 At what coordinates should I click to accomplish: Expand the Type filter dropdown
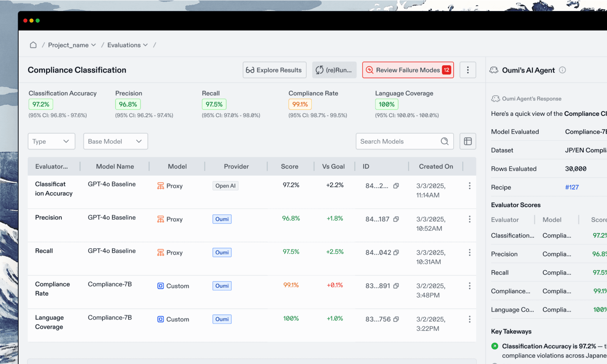pyautogui.click(x=51, y=141)
